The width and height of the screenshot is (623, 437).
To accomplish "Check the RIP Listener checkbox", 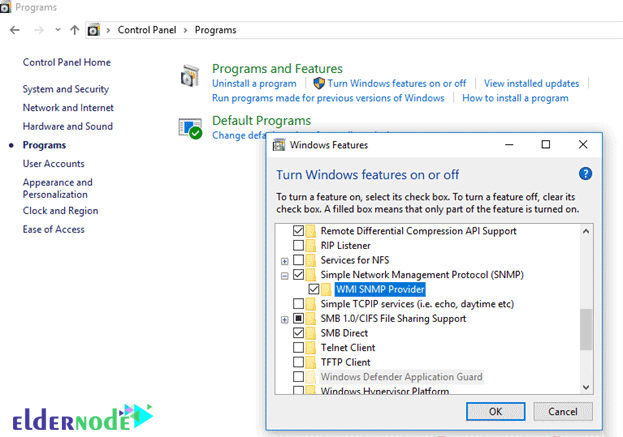I will pyautogui.click(x=298, y=246).
